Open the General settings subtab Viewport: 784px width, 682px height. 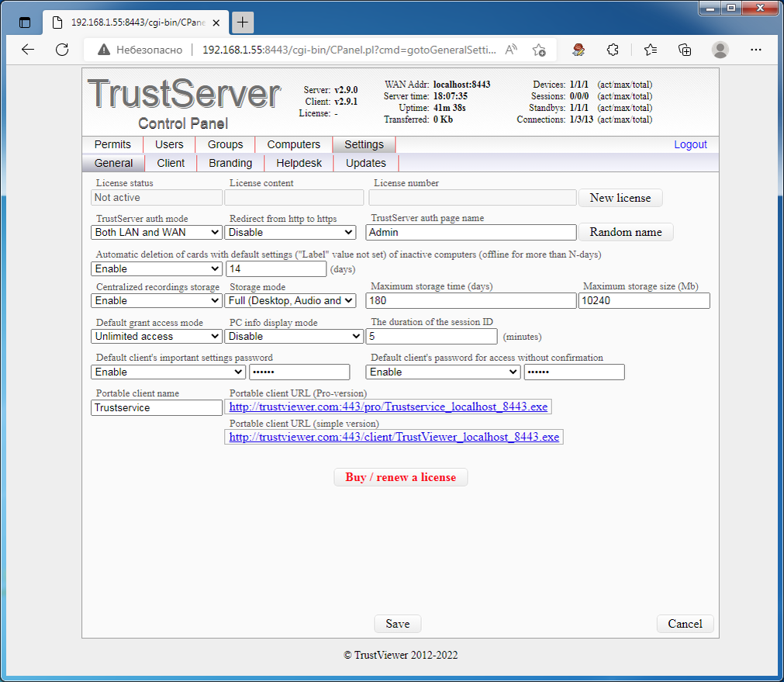113,163
